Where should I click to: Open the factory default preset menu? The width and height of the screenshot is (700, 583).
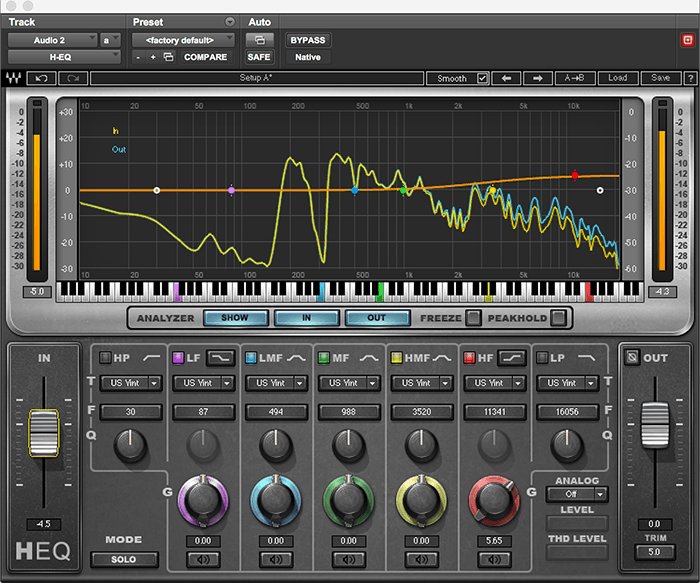pos(183,40)
